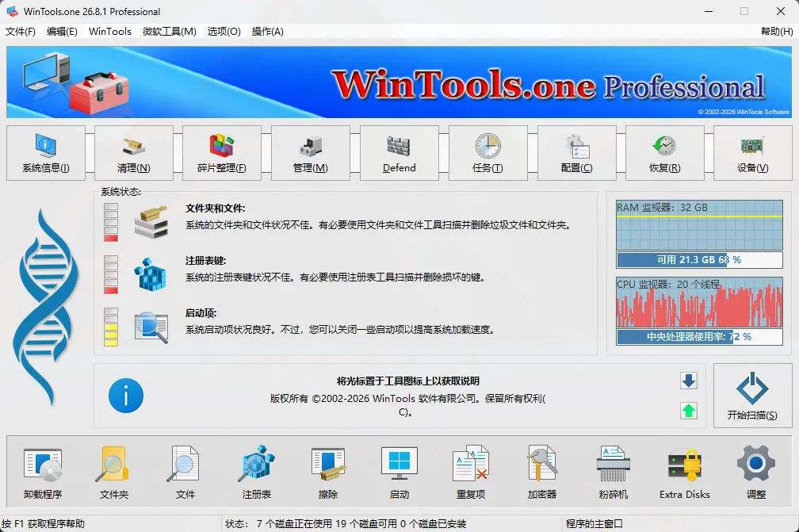Click the 启动项: heading
This screenshot has height=532, width=799.
pos(201,313)
